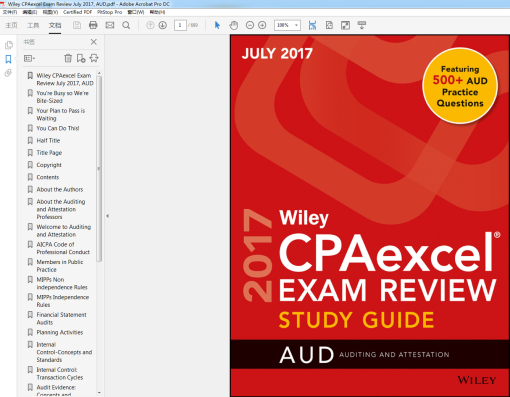Click the Print icon in toolbar
510x397 pixels.
click(93, 25)
